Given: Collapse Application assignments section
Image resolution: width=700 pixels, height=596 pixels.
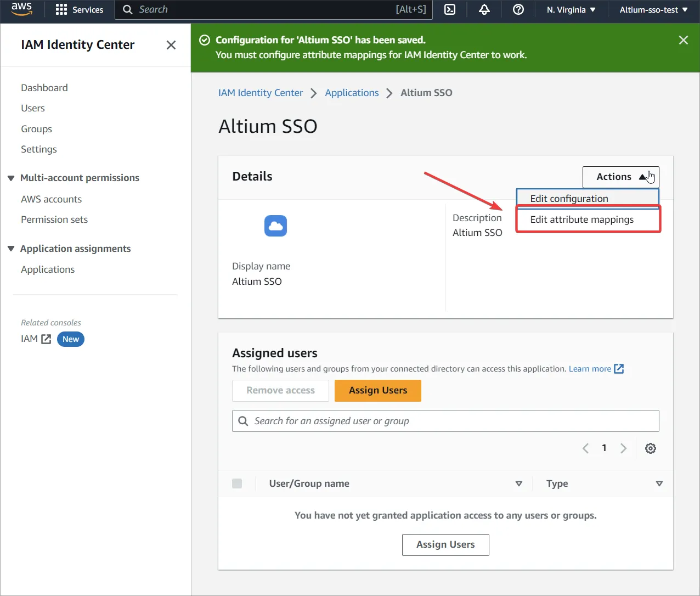Looking at the screenshot, I should (x=11, y=249).
